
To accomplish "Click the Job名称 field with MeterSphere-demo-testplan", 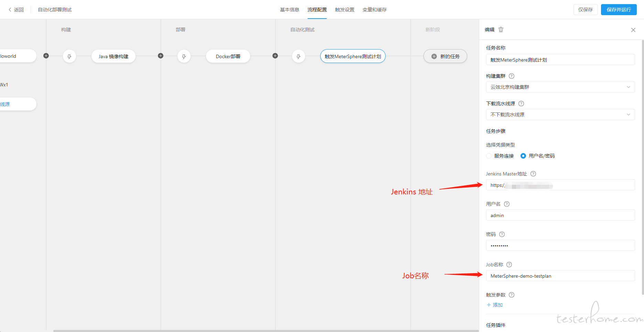I will [560, 276].
